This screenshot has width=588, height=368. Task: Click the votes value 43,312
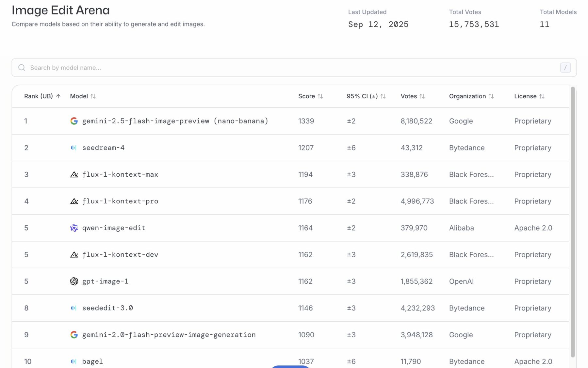[412, 148]
